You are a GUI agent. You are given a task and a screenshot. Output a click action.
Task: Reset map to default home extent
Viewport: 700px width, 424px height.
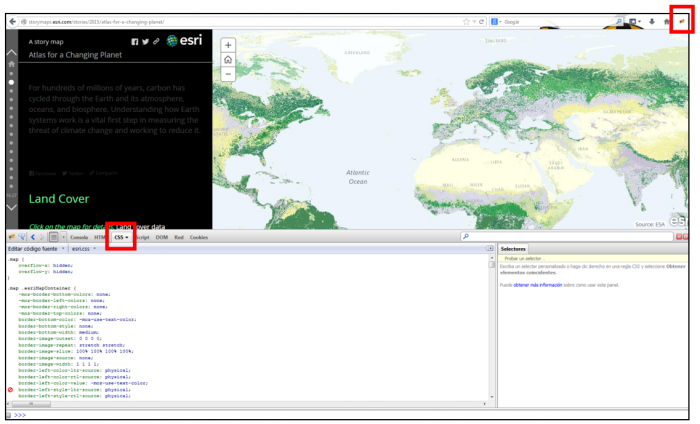(228, 60)
